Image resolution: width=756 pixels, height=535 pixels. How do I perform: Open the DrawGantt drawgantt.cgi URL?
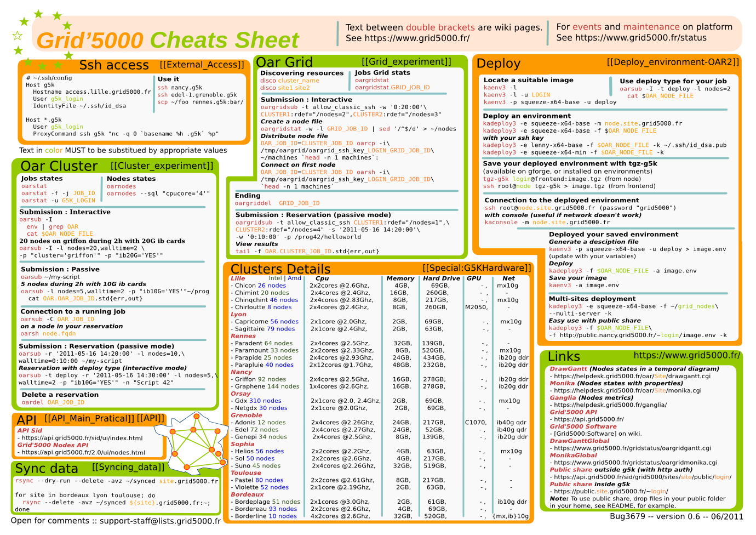(x=632, y=376)
